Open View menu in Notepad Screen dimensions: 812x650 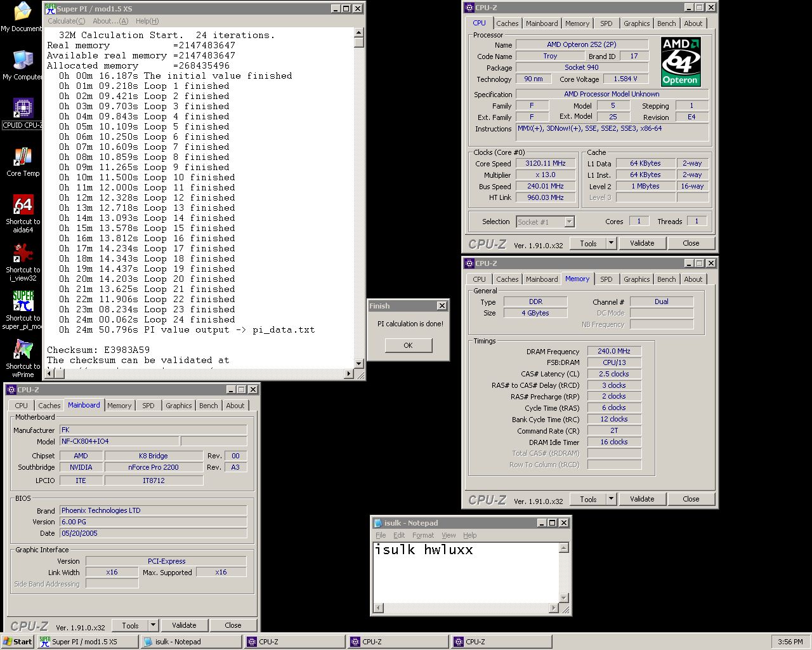coord(449,535)
